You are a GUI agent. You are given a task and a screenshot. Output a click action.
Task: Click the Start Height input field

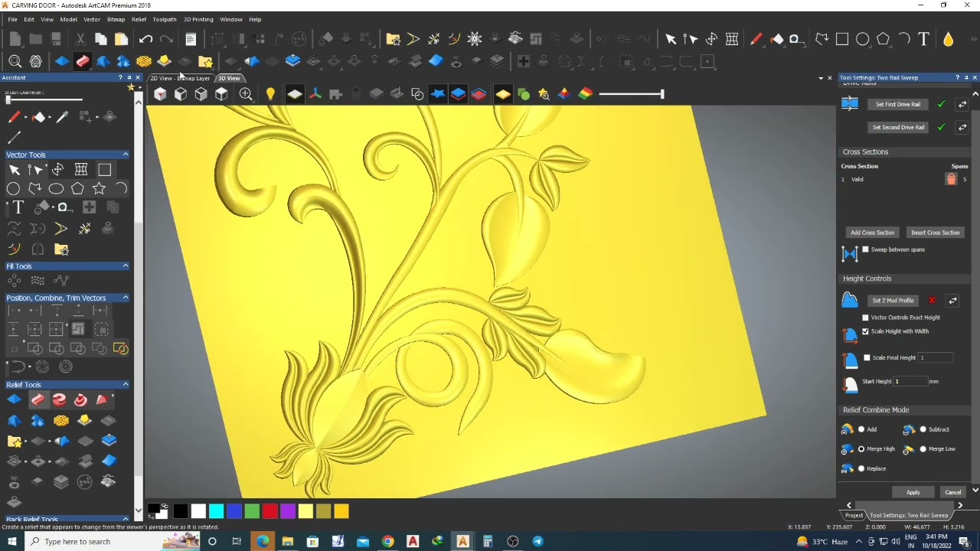910,381
